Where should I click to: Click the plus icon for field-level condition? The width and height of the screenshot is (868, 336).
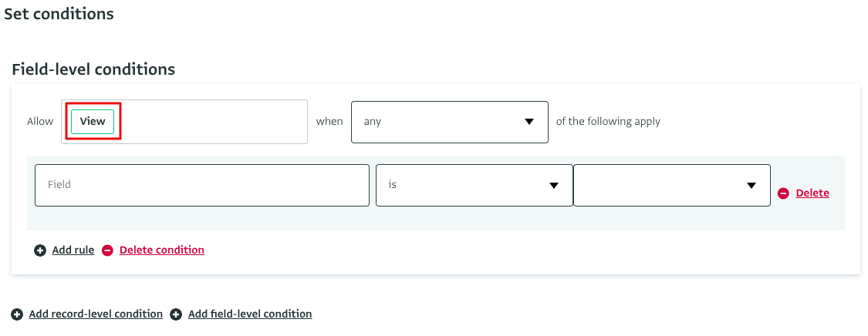177,314
